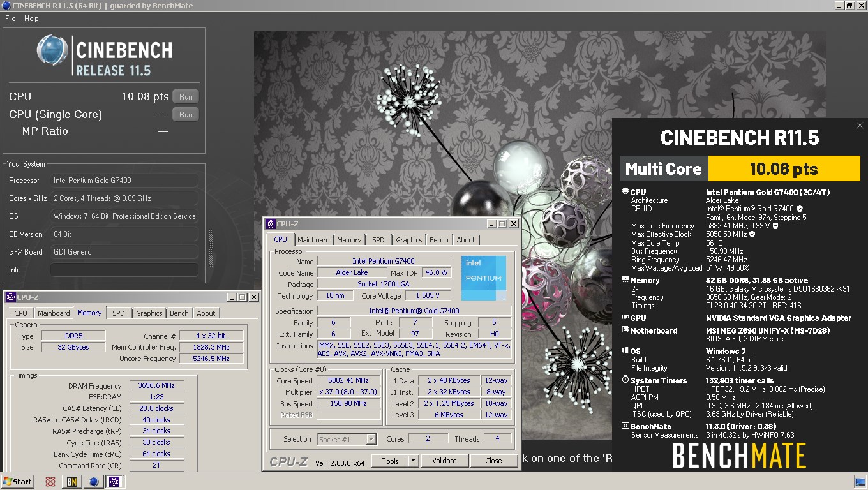Select About tab in CPU-Z Memory window
Screen dimensions: 868x490
tap(206, 313)
